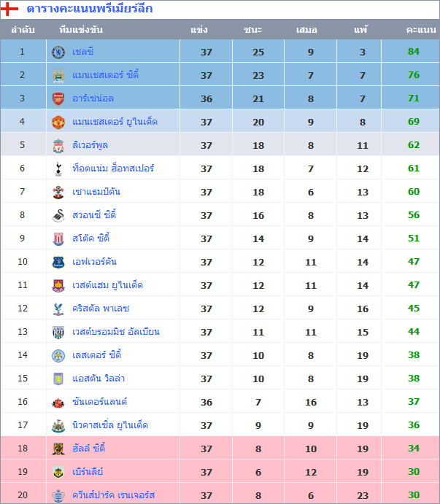Open the ฮัลล์ ซิตี้ team link
The width and height of the screenshot is (440, 504).
(89, 449)
